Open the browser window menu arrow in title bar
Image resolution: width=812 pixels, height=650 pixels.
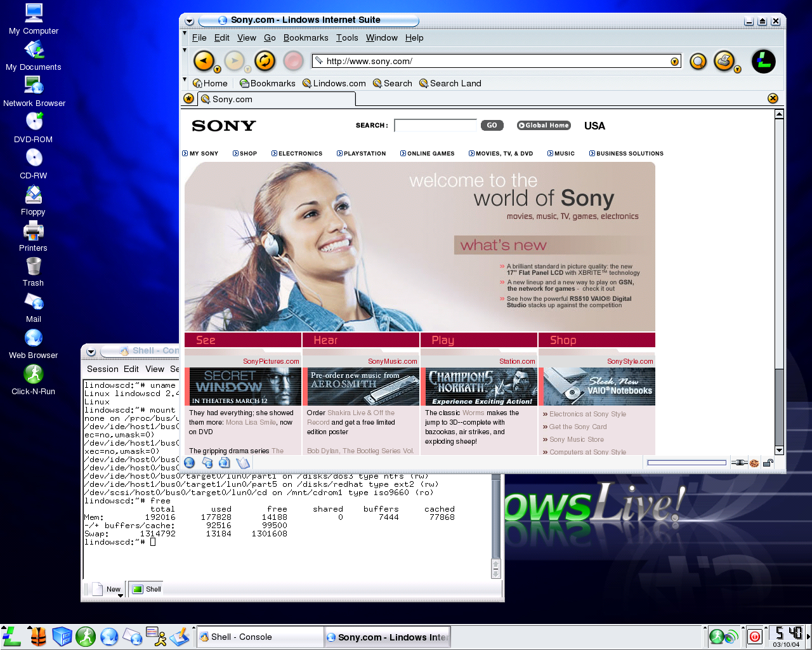point(189,21)
